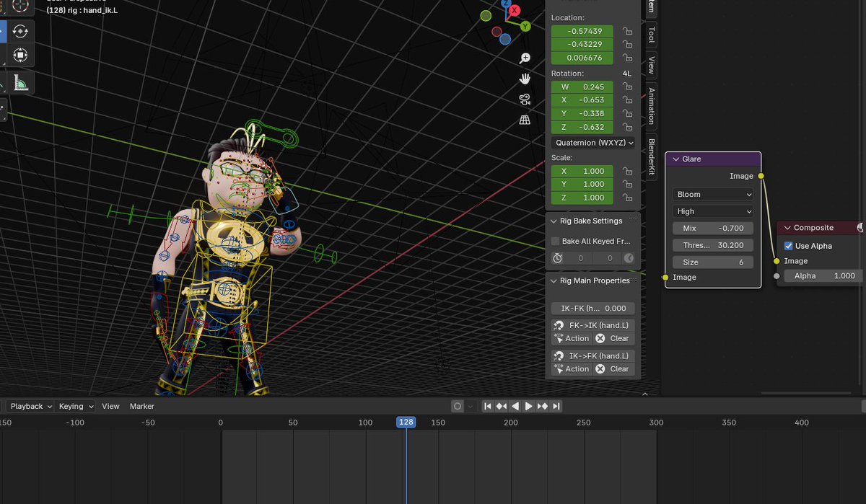Open timeline Marker menu
The height and width of the screenshot is (504, 866).
pyautogui.click(x=142, y=406)
